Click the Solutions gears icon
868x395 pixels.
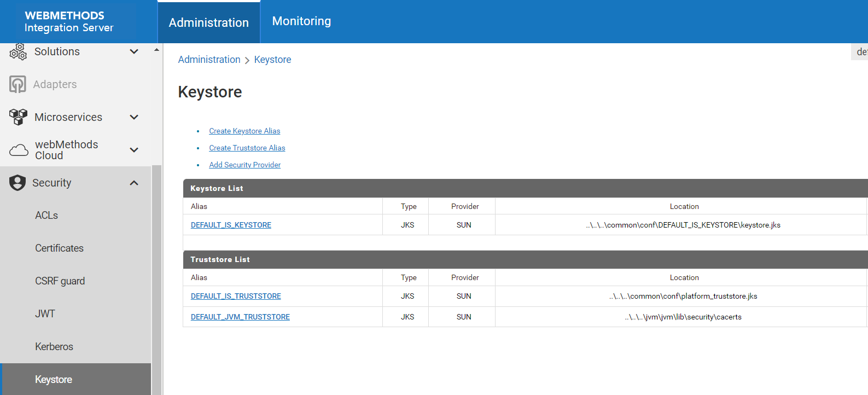pos(18,52)
